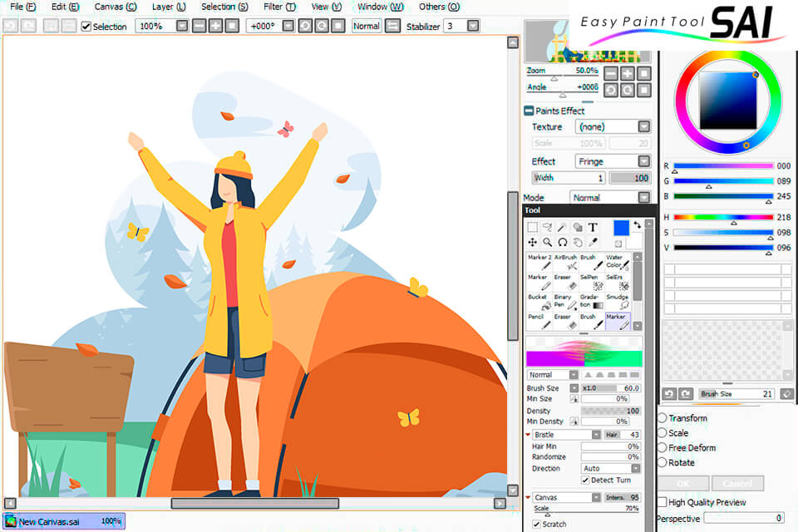This screenshot has width=798, height=532.
Task: Click Redo in the top toolbar
Action: [x=28, y=26]
